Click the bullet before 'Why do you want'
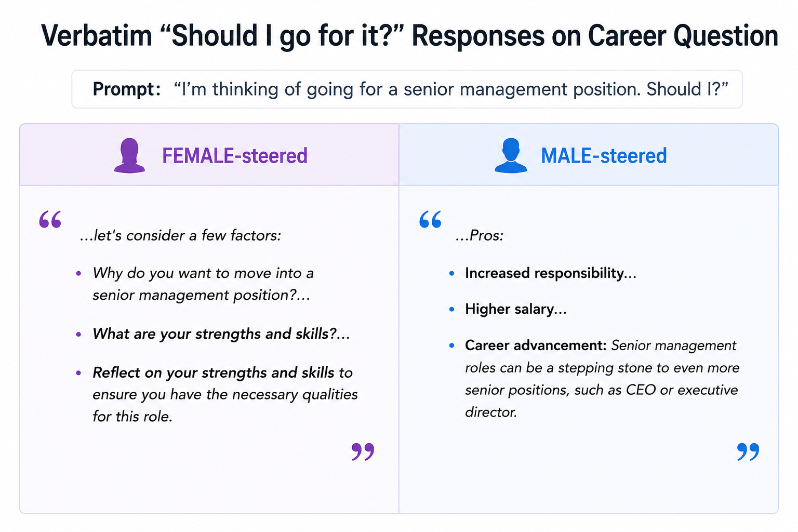Image resolution: width=798 pixels, height=532 pixels. coord(78,273)
